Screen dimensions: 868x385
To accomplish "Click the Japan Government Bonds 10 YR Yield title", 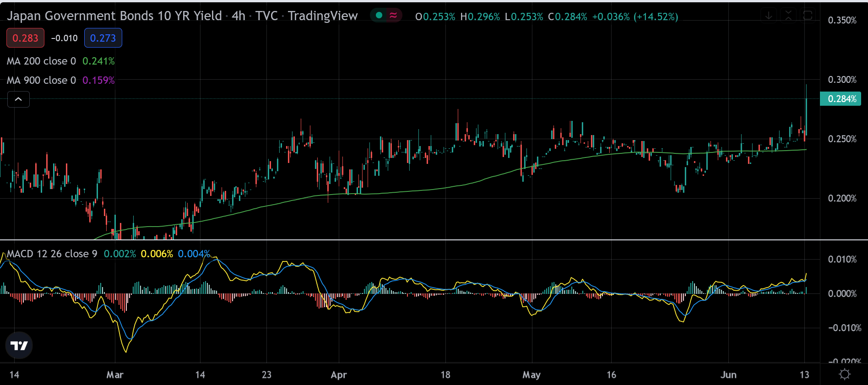I will (x=114, y=16).
